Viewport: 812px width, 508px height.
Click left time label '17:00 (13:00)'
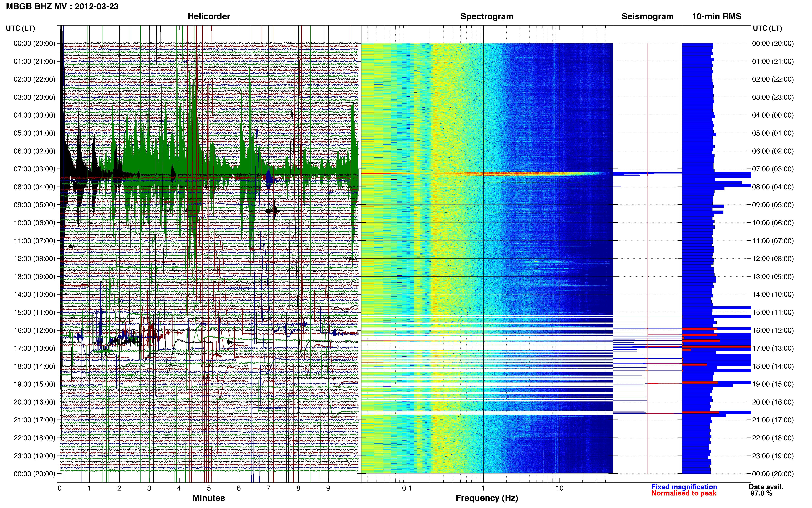(x=34, y=348)
